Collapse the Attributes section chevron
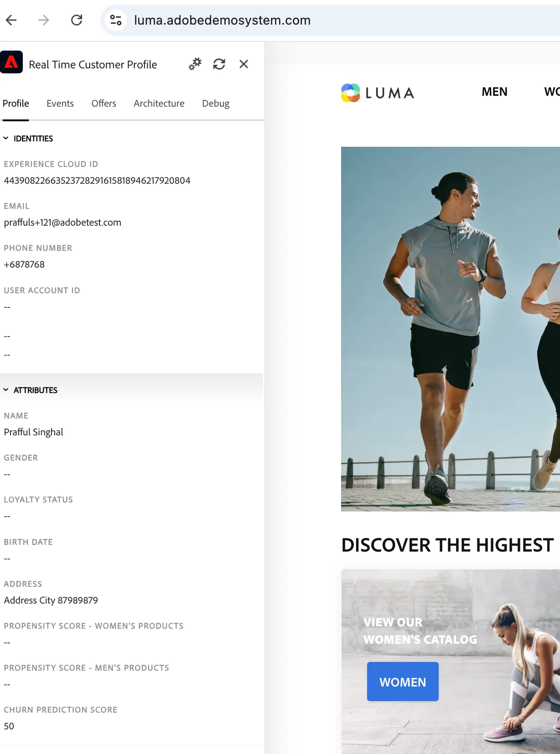This screenshot has height=754, width=560. click(6, 390)
